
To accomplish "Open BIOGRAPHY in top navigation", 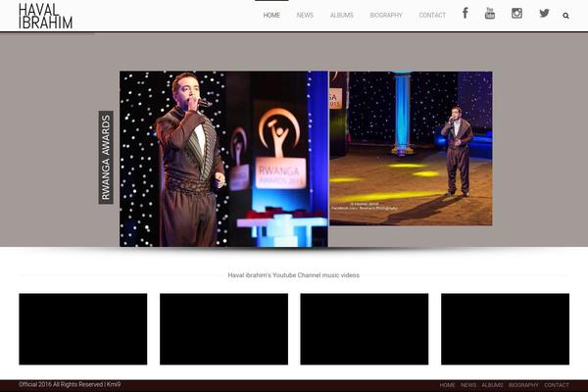I will tap(386, 15).
